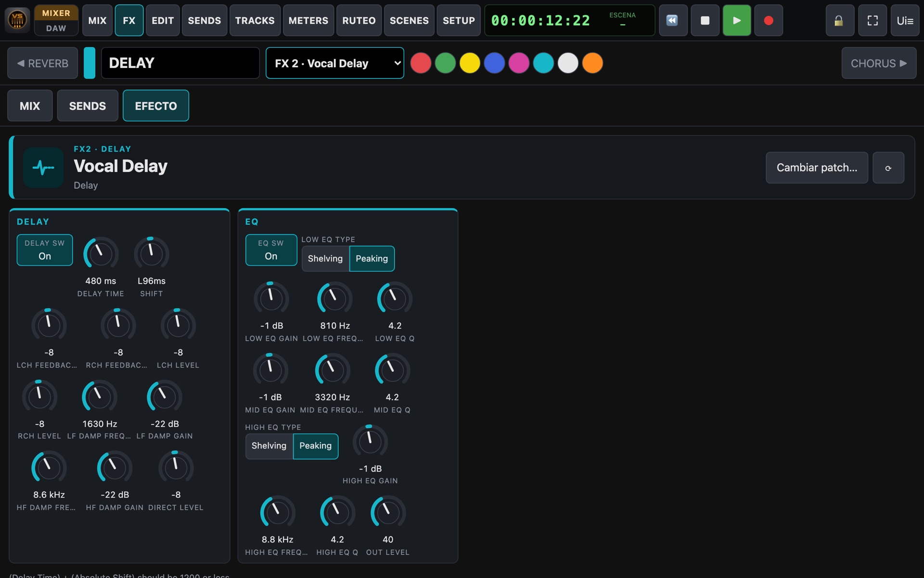This screenshot has height=578, width=924.
Task: Stop playback with the stop icon
Action: point(705,20)
